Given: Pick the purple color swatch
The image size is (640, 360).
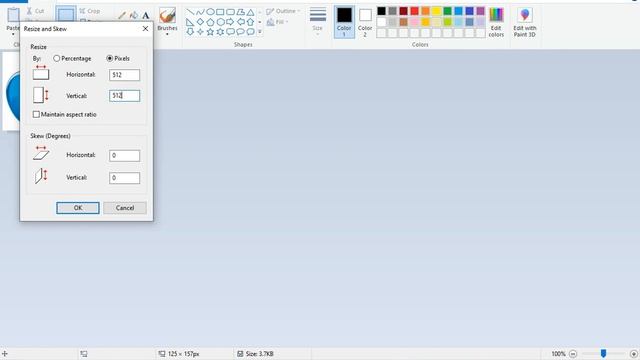Looking at the screenshot, I should [x=480, y=11].
